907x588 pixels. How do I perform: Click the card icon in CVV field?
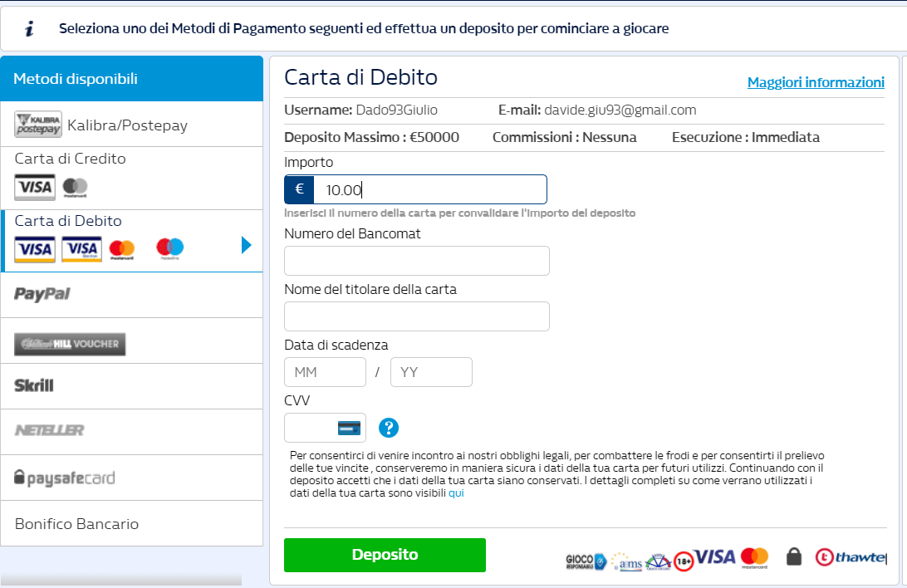349,428
